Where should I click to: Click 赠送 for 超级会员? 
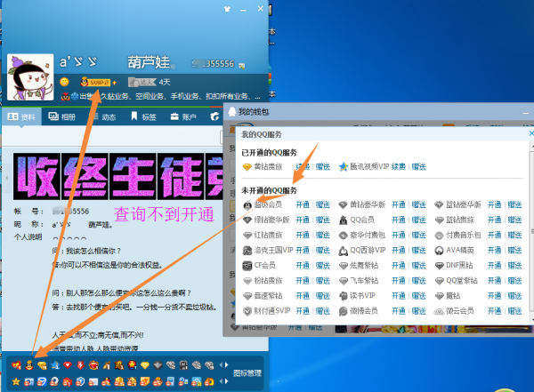(x=323, y=204)
